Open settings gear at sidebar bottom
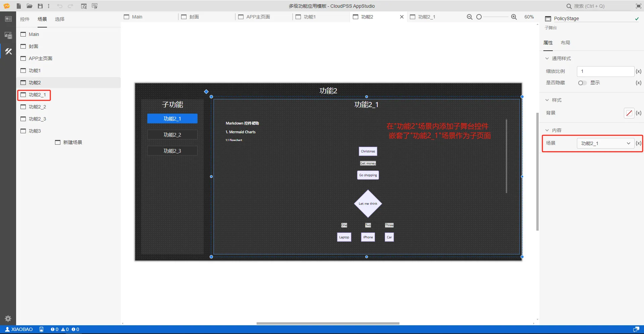Viewport: 644px width, 334px height. (x=8, y=319)
